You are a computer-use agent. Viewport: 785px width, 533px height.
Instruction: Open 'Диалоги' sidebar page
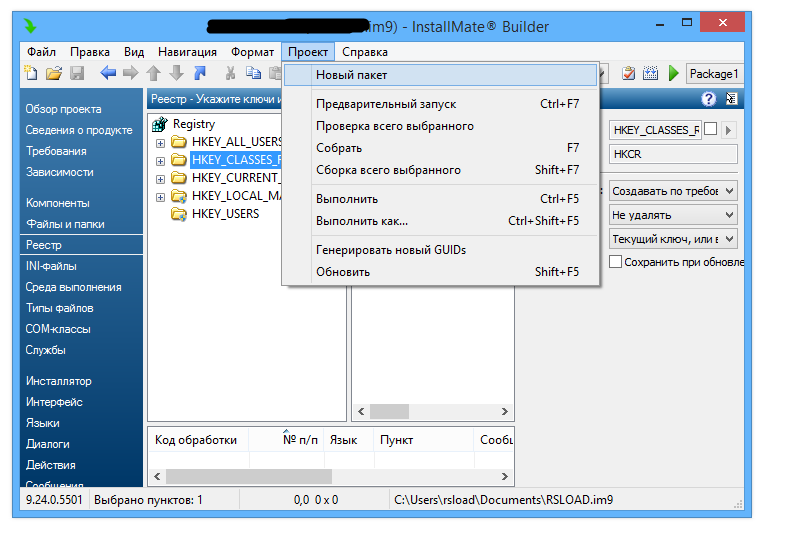(48, 444)
